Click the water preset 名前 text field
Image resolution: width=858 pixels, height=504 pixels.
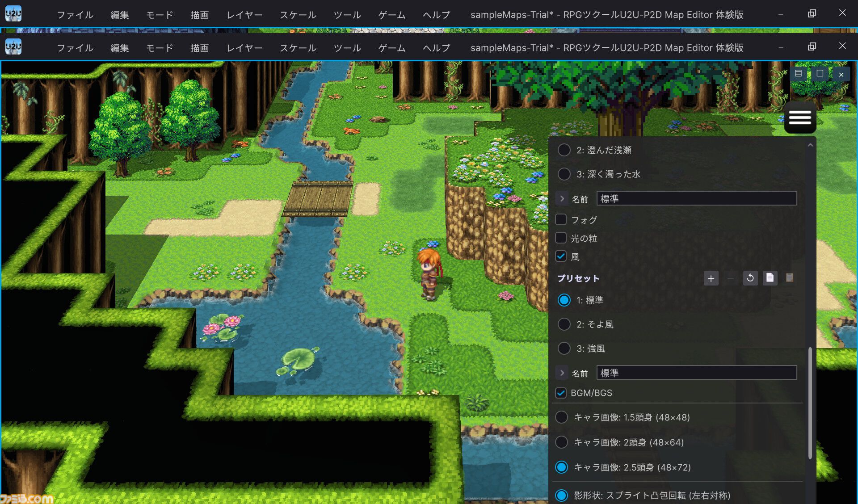(x=697, y=198)
